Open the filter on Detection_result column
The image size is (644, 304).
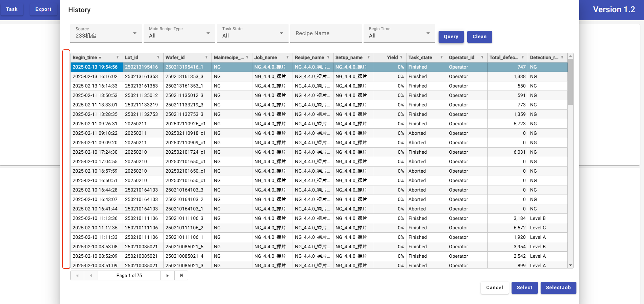[x=562, y=57]
